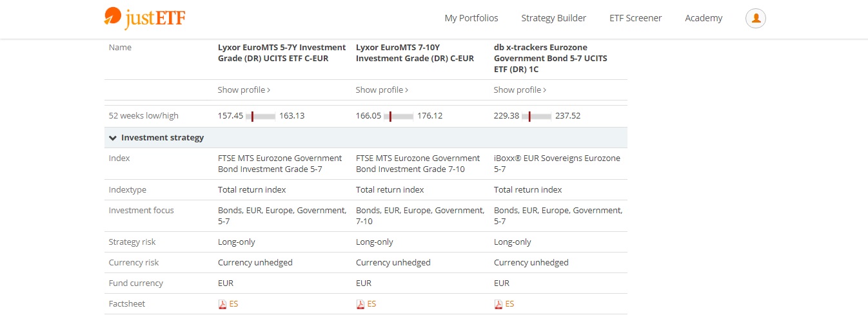Screen dimensions: 868x315
Task: Show profile for db x-trackers Eurozone
Action: click(520, 90)
